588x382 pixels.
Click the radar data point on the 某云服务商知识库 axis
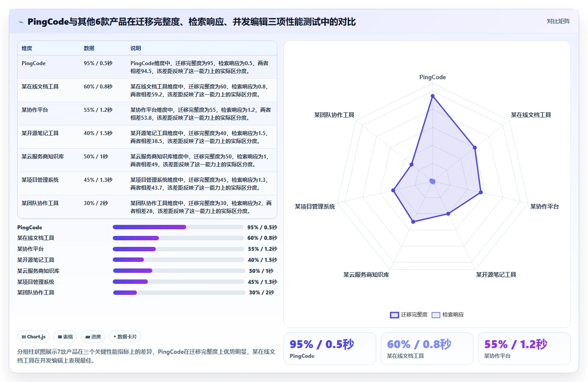pyautogui.click(x=413, y=222)
